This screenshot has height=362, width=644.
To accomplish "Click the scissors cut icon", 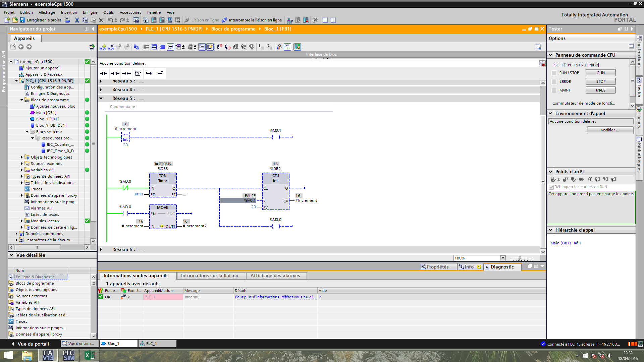I will [77, 20].
